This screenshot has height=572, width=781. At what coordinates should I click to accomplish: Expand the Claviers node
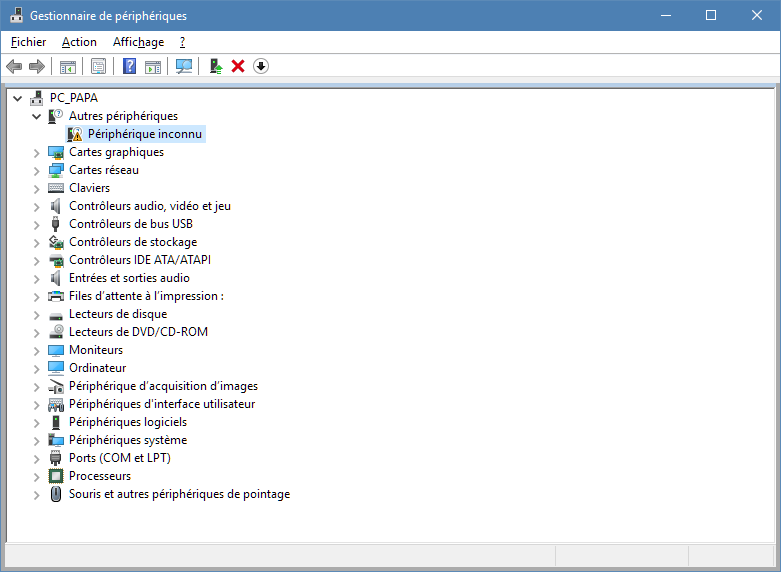tap(36, 189)
